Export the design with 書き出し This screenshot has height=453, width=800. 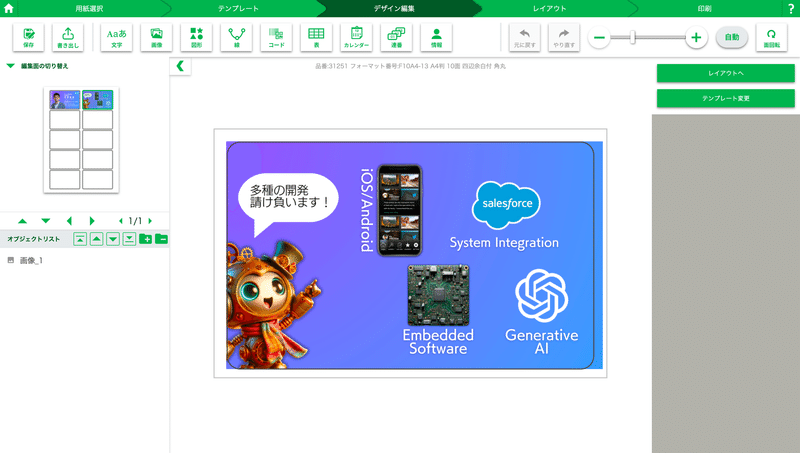click(x=68, y=37)
